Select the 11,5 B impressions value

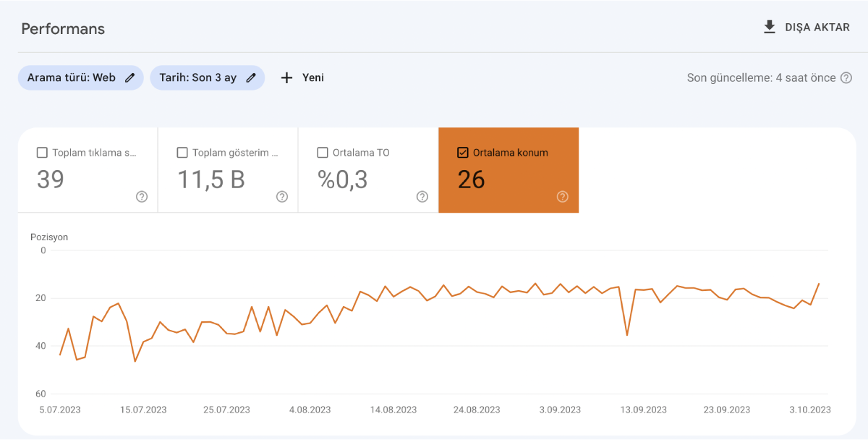point(211,179)
